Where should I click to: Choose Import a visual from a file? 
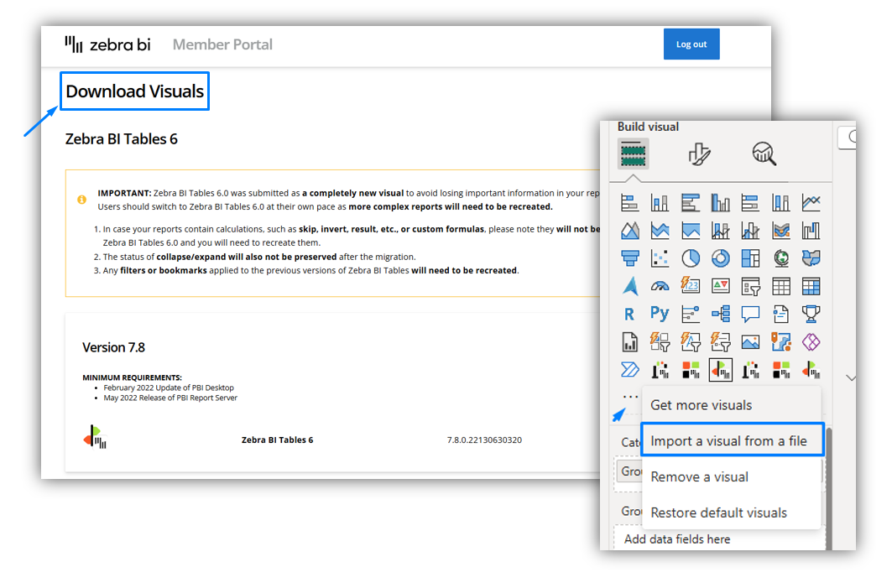tap(728, 441)
